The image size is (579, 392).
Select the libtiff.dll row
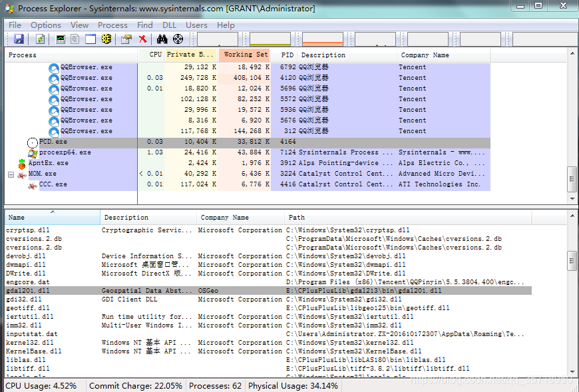268,369
